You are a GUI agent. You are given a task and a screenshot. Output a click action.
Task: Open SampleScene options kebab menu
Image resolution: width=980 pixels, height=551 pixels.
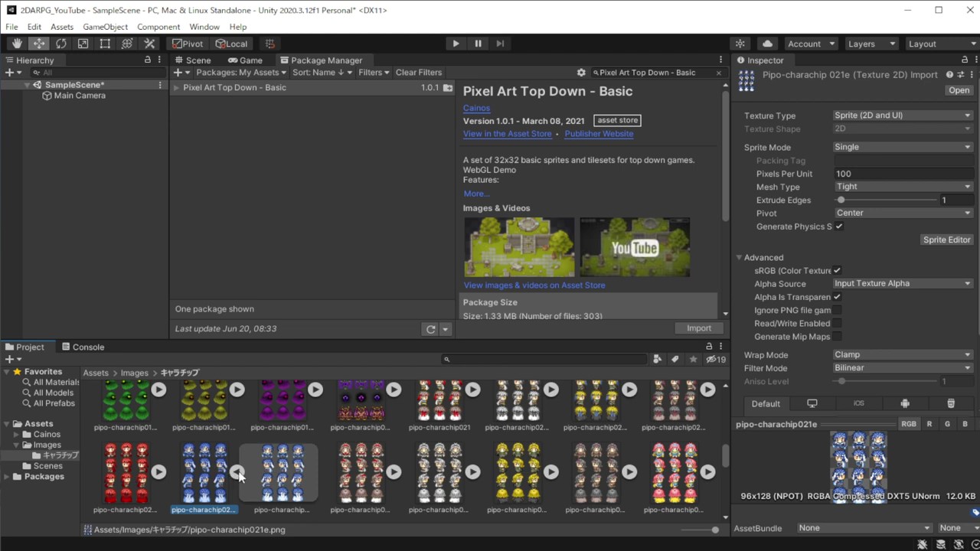[x=160, y=85]
